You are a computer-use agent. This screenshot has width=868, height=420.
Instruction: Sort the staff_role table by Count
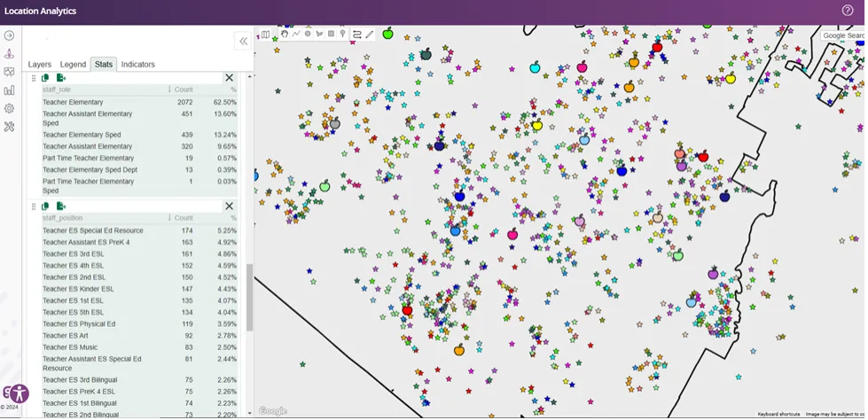183,89
